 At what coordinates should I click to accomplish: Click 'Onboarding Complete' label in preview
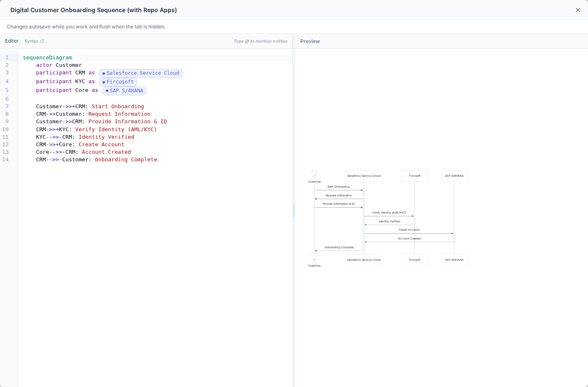coord(339,247)
